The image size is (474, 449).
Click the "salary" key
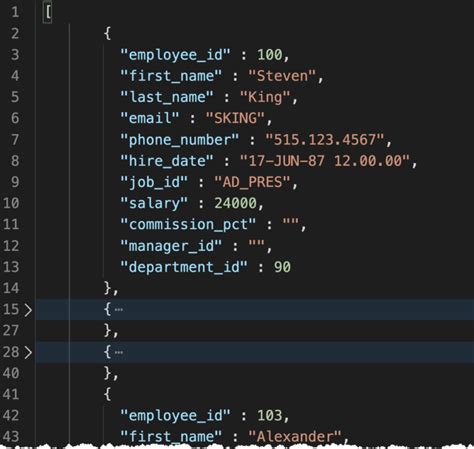[154, 203]
